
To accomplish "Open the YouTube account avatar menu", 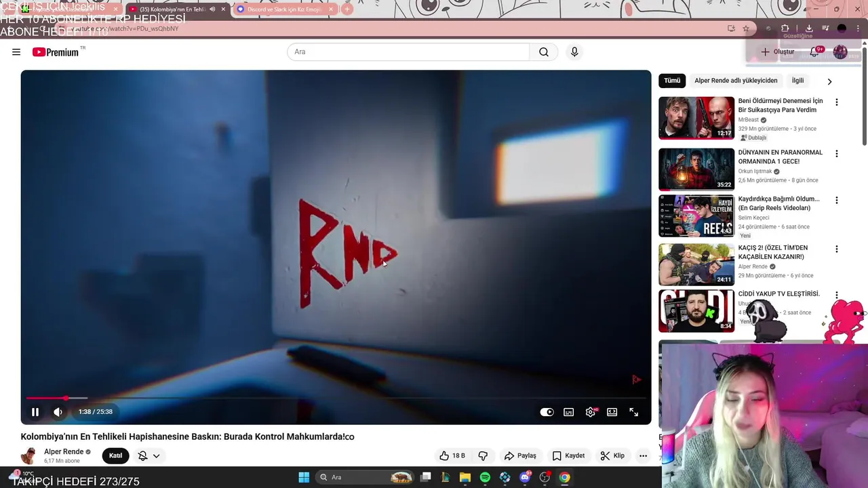I will [x=840, y=52].
